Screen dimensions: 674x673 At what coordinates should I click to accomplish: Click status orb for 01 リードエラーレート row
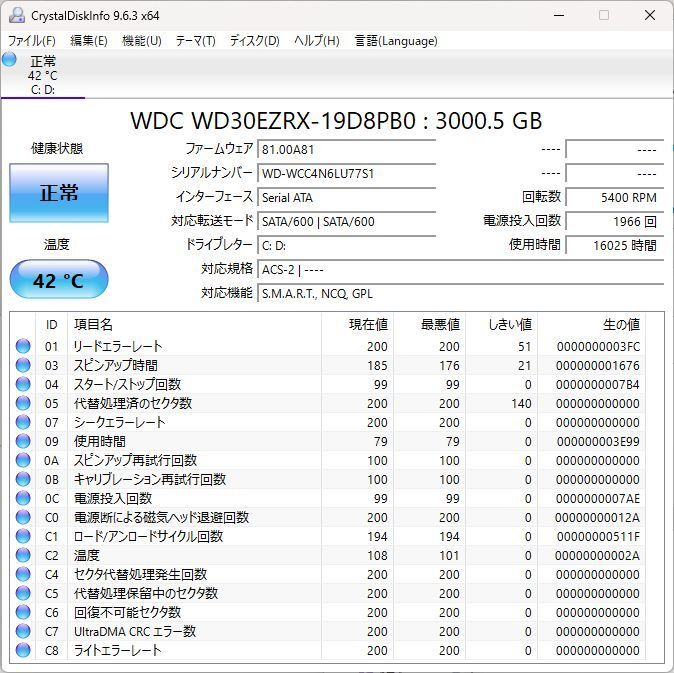(x=23, y=346)
